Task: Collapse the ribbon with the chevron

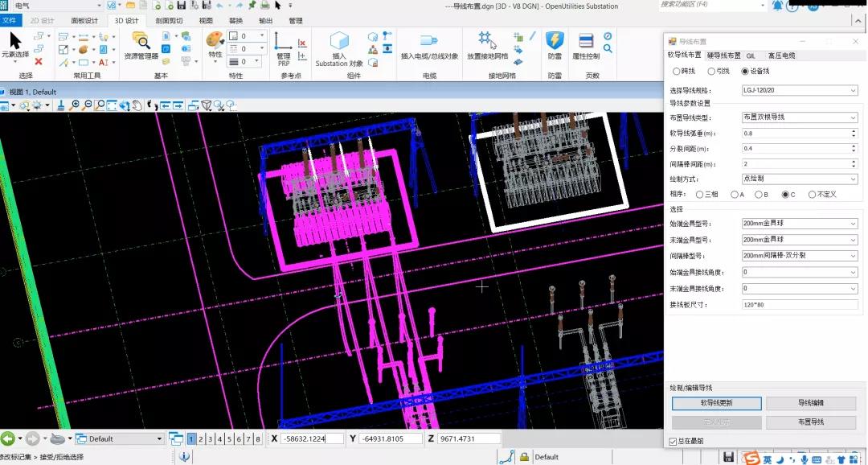Action: 860,19
